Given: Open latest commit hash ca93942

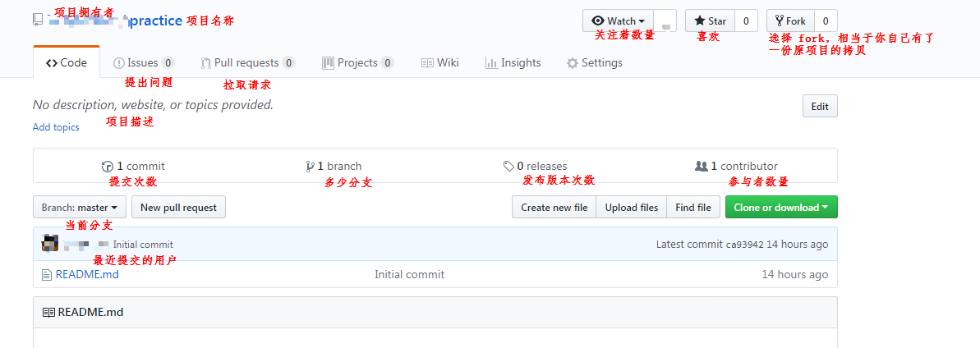Looking at the screenshot, I should (x=744, y=245).
